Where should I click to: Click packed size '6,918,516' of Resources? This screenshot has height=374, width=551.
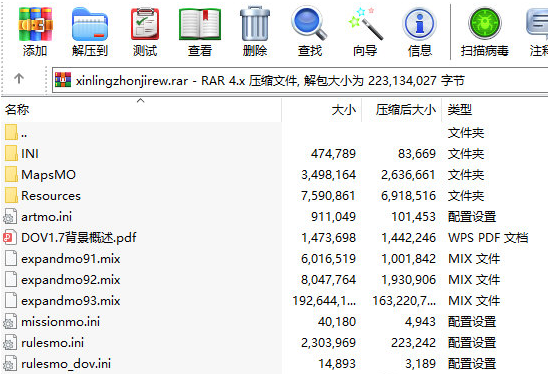pyautogui.click(x=408, y=196)
